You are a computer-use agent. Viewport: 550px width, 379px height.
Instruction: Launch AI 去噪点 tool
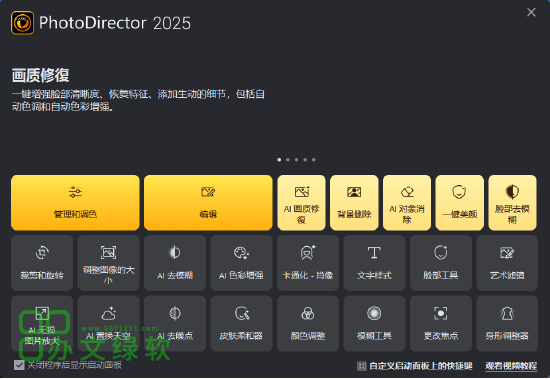click(175, 323)
